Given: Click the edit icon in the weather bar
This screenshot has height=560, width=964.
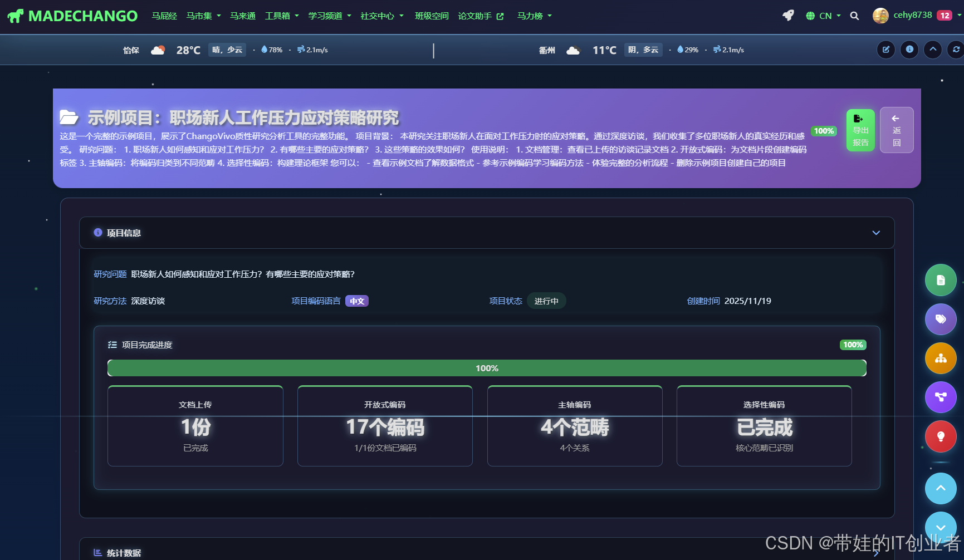Looking at the screenshot, I should click(885, 50).
